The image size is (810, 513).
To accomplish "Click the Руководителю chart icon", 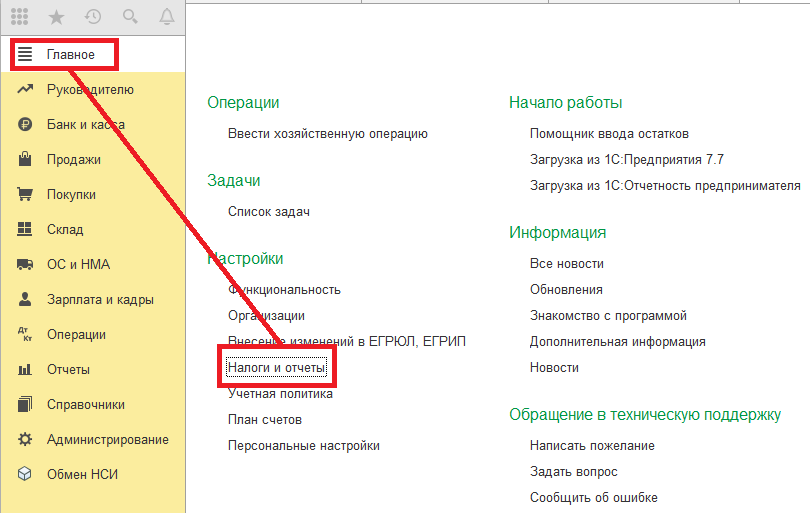I will pos(25,89).
